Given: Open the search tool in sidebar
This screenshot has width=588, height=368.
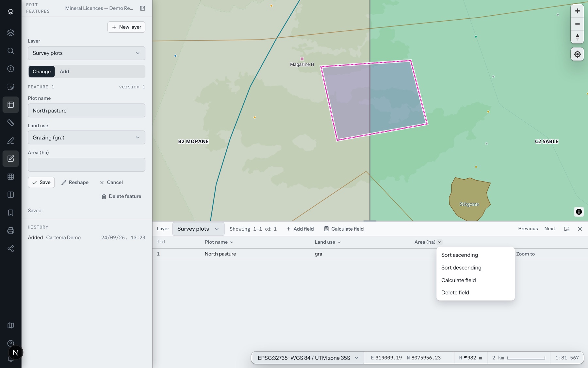Looking at the screenshot, I should coord(10,51).
